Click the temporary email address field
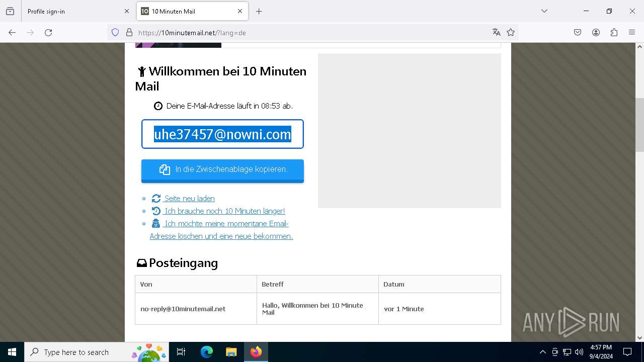 coord(222,134)
